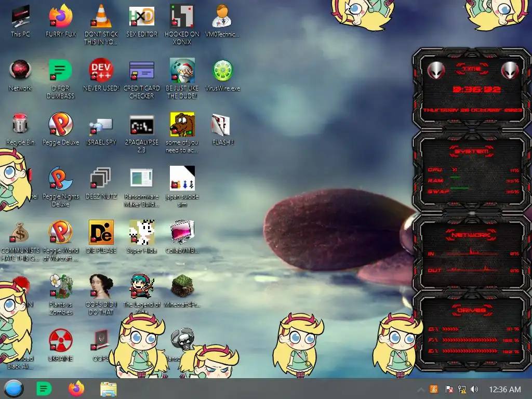Click the E:\ drive row in DRIVES widget
Viewport: 532px width, 399px height.
[x=474, y=351]
